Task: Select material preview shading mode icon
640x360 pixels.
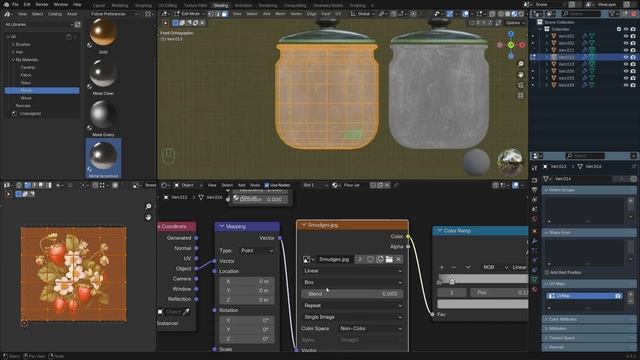Action: tap(514, 14)
